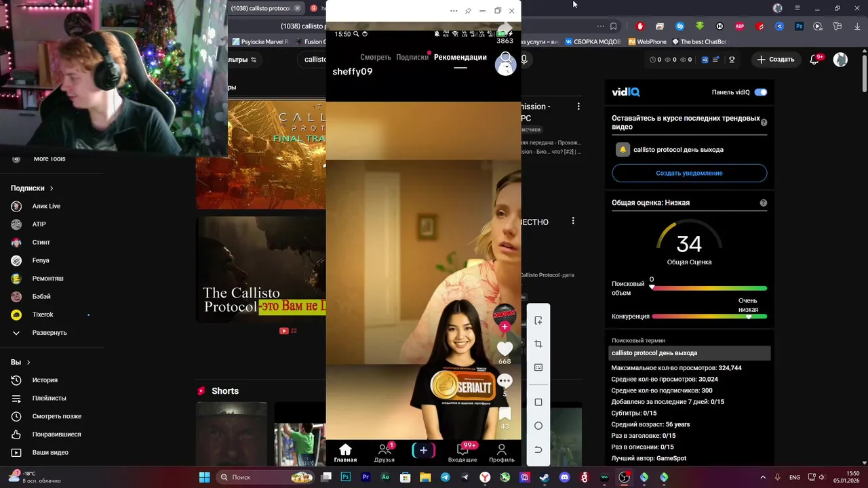The height and width of the screenshot is (488, 868).
Task: Open the Входящие inbox in TikTok
Action: 462,453
